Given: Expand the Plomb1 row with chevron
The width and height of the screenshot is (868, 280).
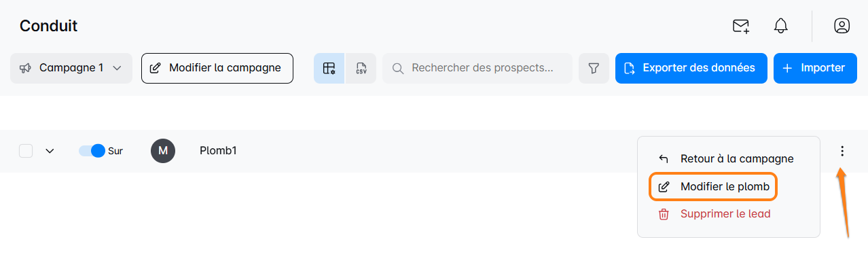Looking at the screenshot, I should pyautogui.click(x=50, y=151).
